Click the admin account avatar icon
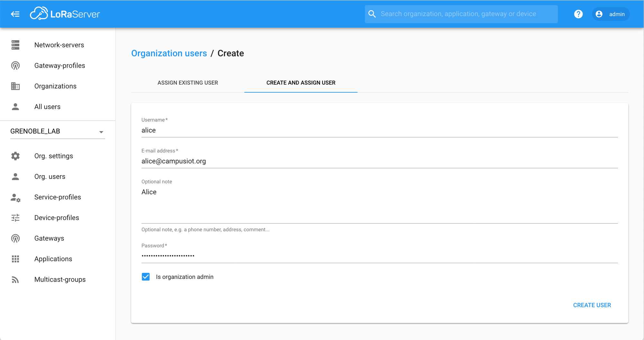 pos(599,14)
